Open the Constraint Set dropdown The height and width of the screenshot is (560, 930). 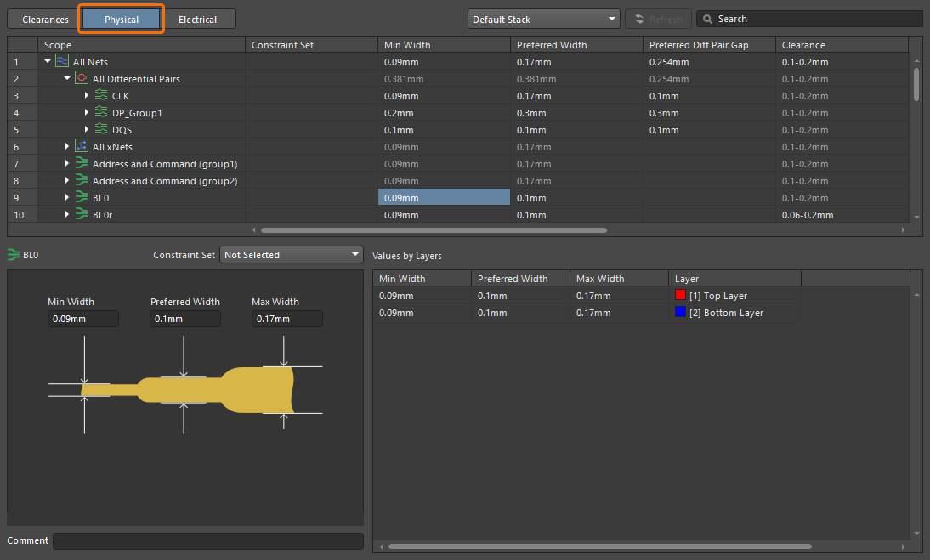[x=292, y=255]
